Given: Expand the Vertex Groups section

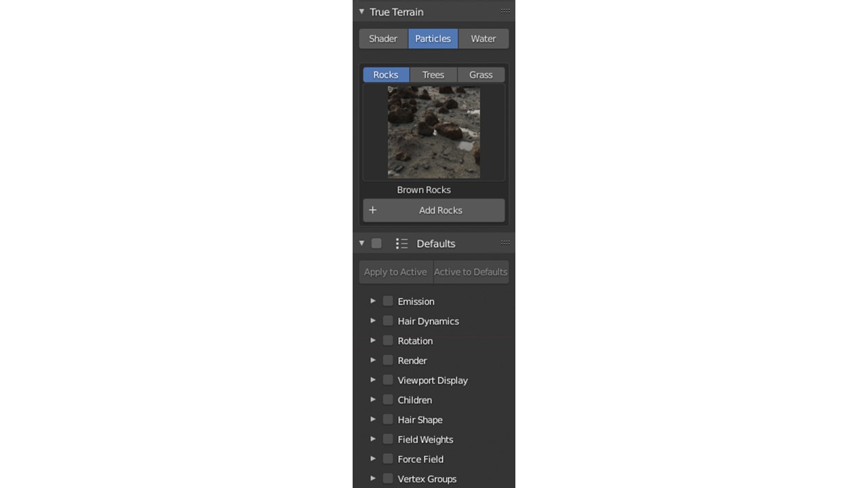Looking at the screenshot, I should 373,478.
